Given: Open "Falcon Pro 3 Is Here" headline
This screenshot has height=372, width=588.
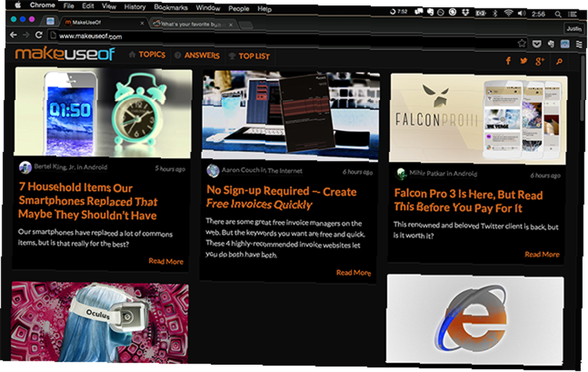Looking at the screenshot, I should (x=469, y=201).
